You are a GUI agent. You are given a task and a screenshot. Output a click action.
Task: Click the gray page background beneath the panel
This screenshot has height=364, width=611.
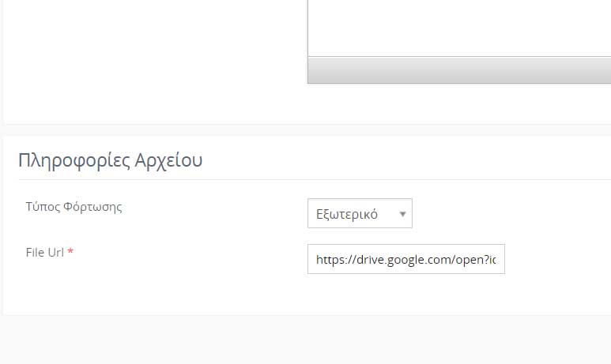point(305,340)
